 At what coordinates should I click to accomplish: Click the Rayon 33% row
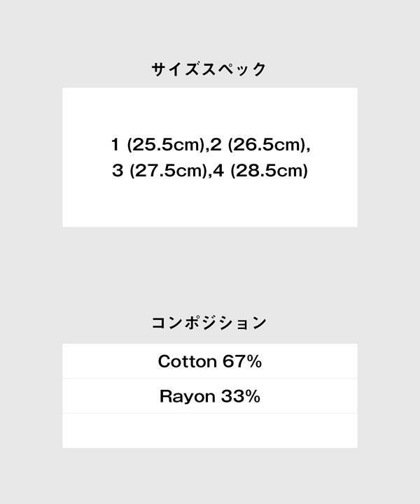point(209,396)
